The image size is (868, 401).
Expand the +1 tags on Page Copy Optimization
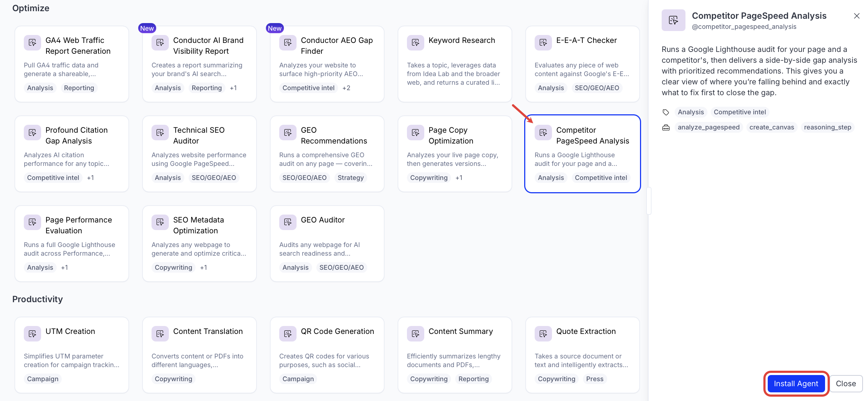click(x=459, y=178)
